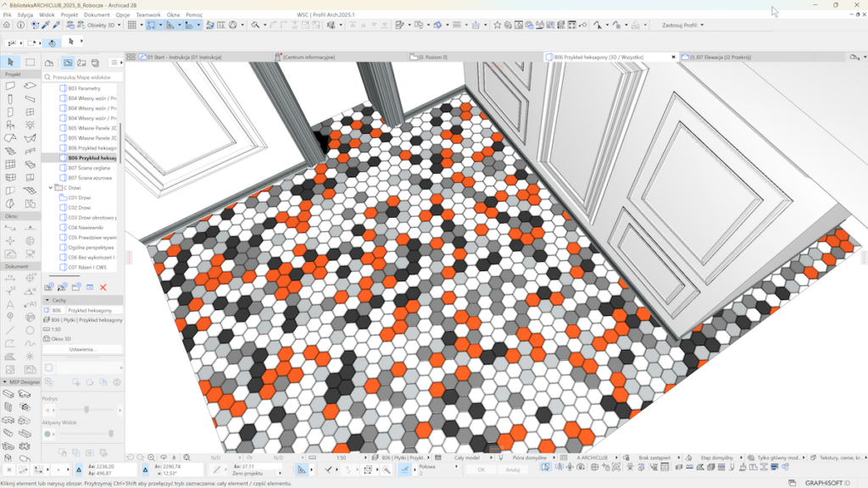The image size is (868, 488).
Task: Toggle the grid display button in the toolbar
Action: pos(131,25)
